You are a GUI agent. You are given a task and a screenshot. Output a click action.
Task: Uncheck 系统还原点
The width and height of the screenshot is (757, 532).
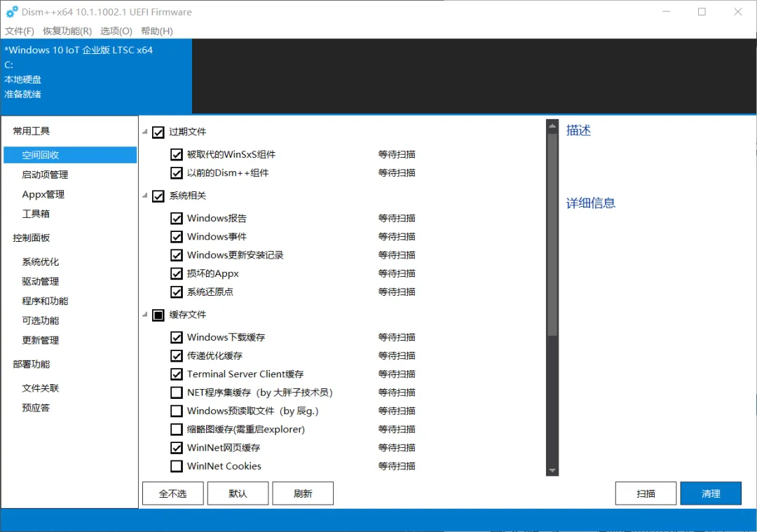tap(177, 292)
